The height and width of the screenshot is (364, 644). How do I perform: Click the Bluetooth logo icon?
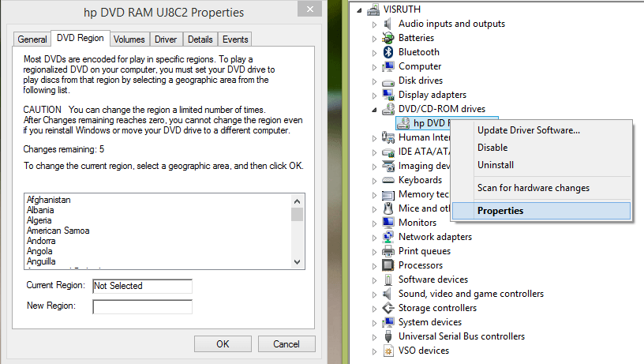tap(388, 52)
